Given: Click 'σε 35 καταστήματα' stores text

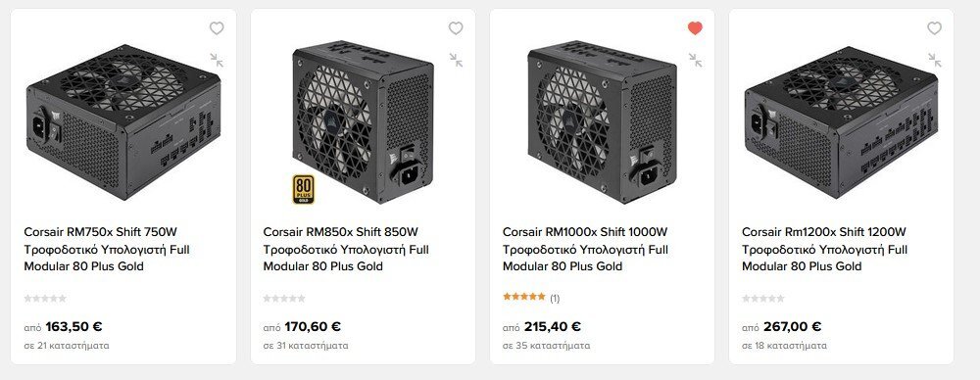Looking at the screenshot, I should 546,345.
